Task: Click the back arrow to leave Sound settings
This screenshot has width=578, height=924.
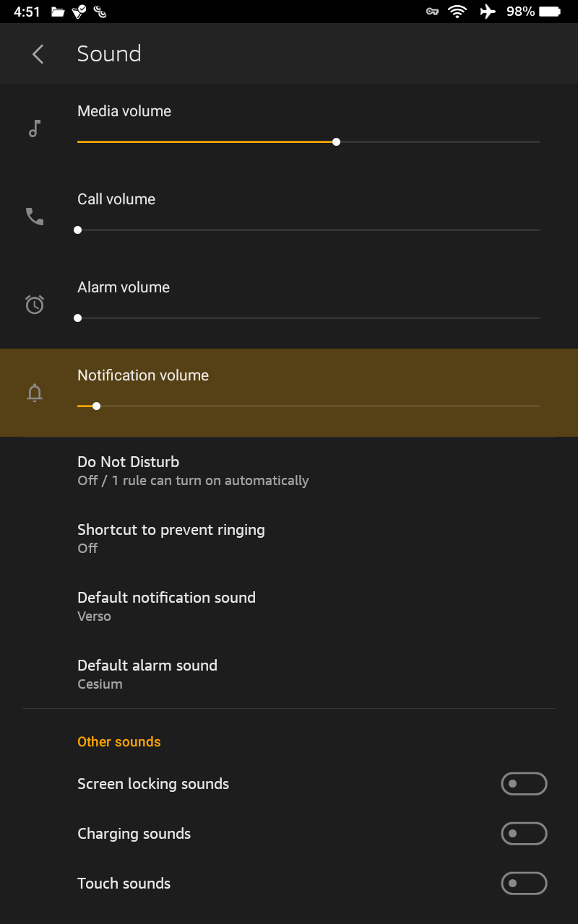Action: (38, 54)
